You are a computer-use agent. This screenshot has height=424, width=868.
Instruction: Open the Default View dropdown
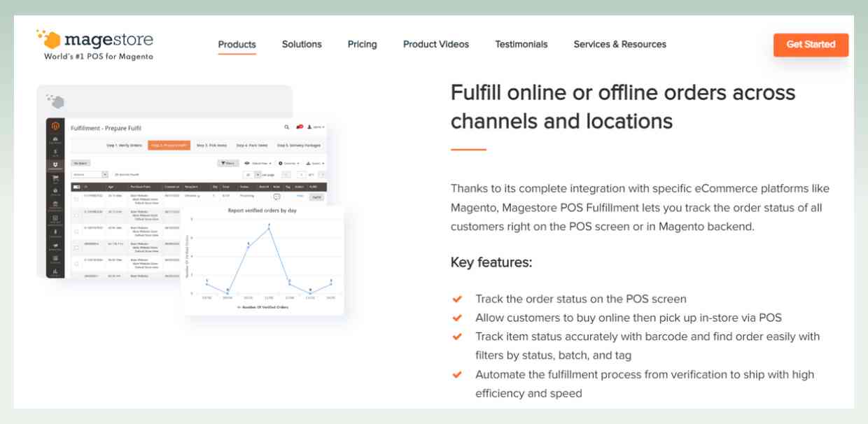(x=258, y=163)
